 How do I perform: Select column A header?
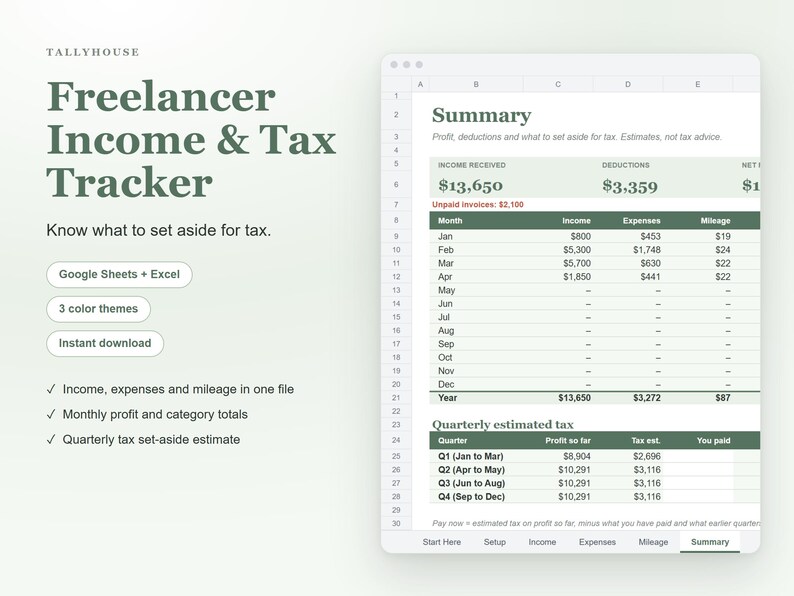click(x=420, y=85)
